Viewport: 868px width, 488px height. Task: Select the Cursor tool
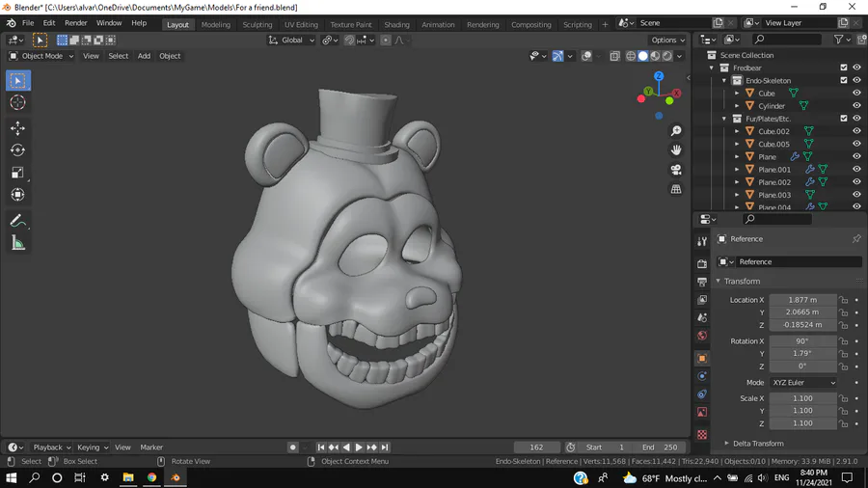(x=17, y=102)
